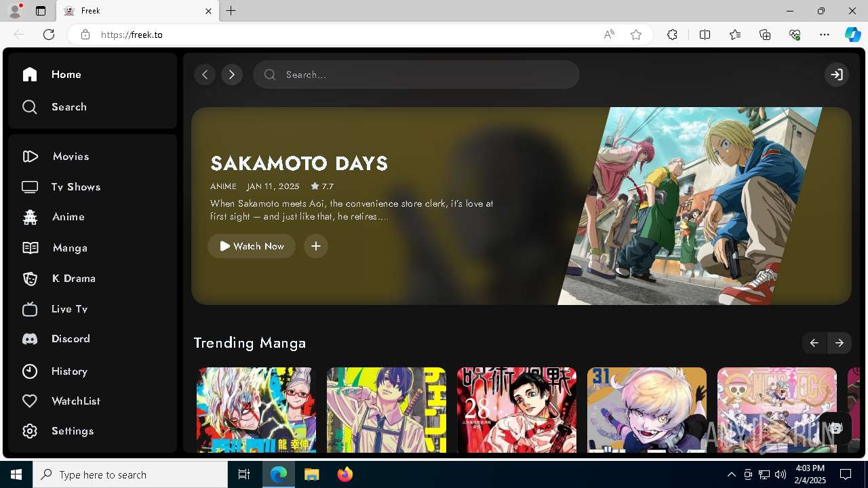Go back with the site's left chevron
The width and height of the screenshot is (868, 488).
coord(205,75)
